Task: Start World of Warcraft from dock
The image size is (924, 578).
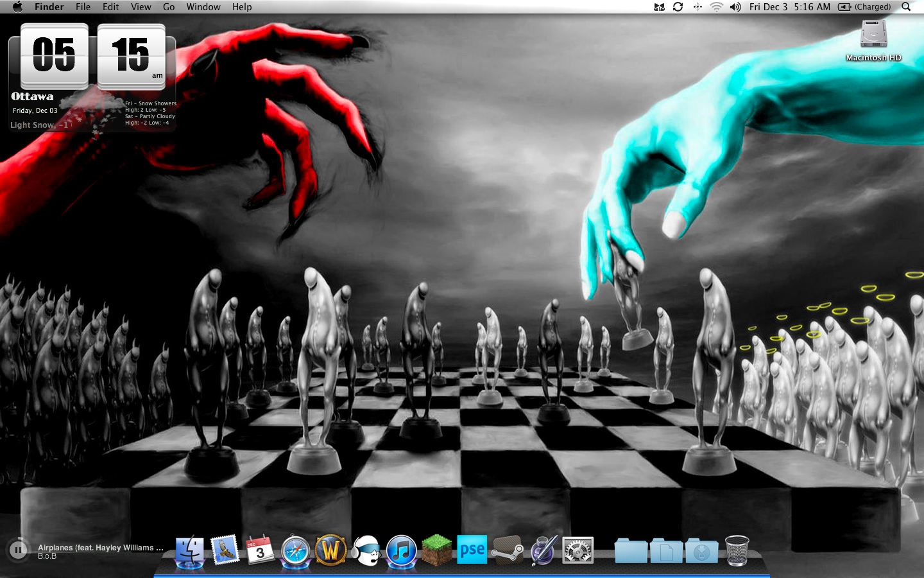Action: (x=330, y=551)
